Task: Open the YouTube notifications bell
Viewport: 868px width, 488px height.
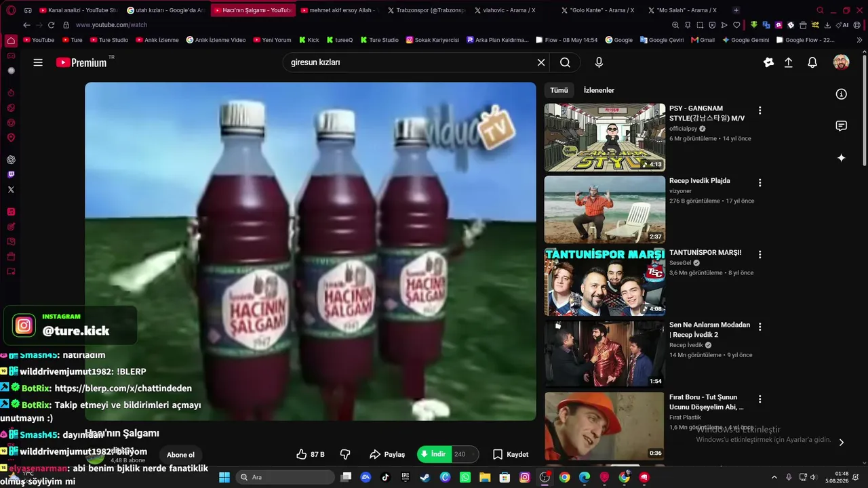Action: coord(812,62)
